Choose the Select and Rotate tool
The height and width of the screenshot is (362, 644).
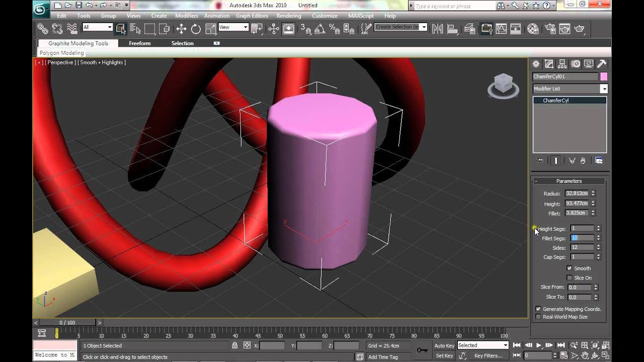(196, 29)
